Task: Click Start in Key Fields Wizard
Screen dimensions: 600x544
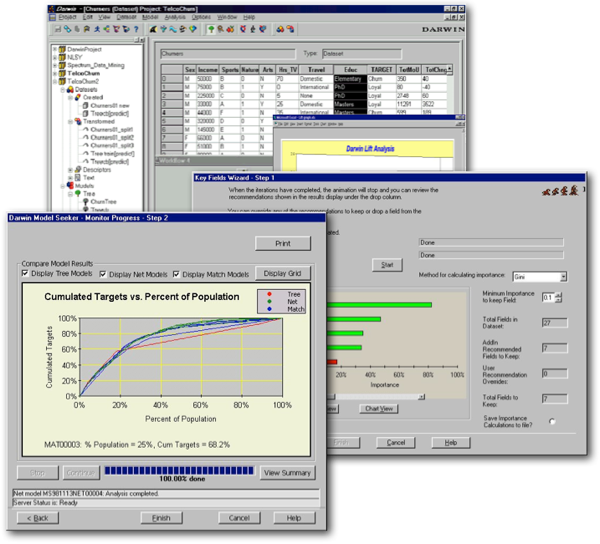Action: click(387, 265)
